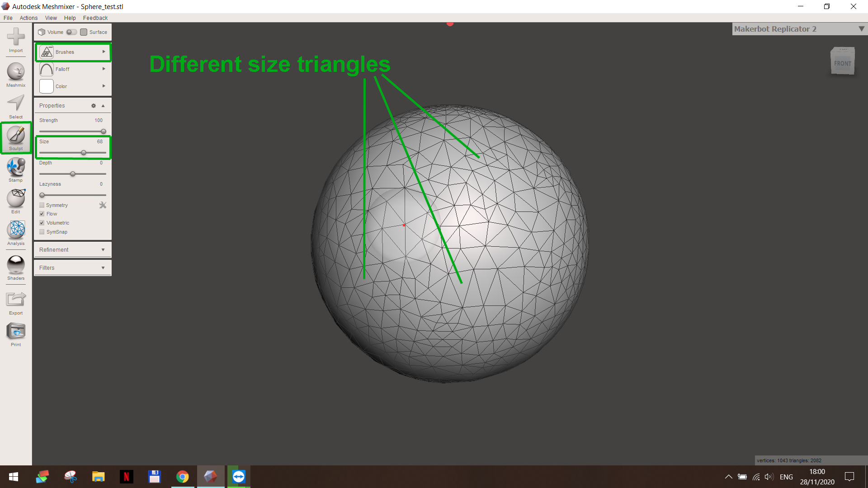Click the white Color swatch
The image size is (868, 488).
coord(47,86)
